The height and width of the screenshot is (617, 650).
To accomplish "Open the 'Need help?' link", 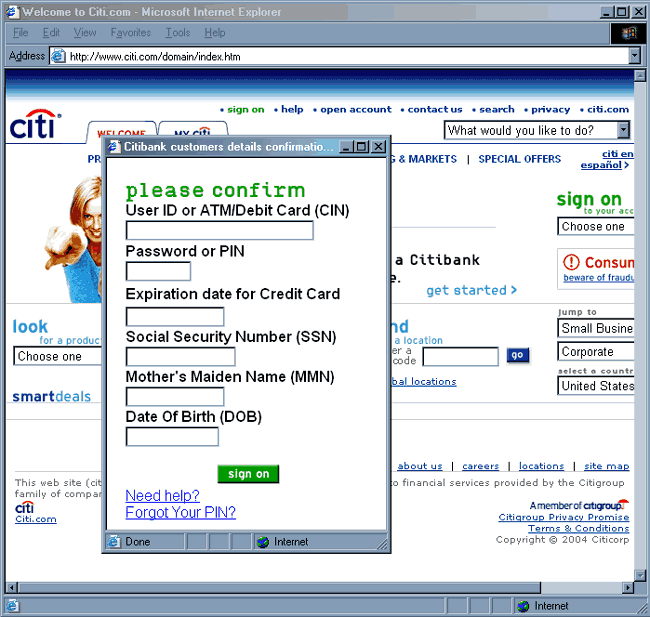I will pyautogui.click(x=162, y=496).
